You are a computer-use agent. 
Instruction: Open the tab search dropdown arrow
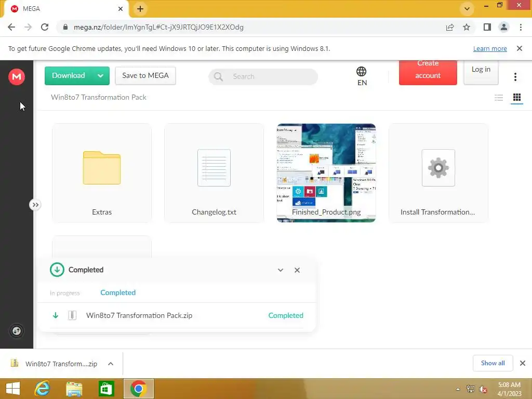click(x=467, y=9)
